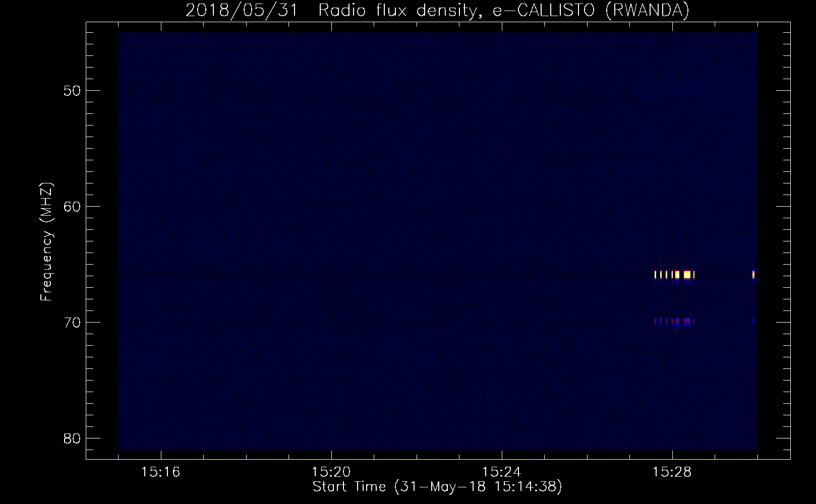Click the 'Frequency (MHZ)' axis label
The height and width of the screenshot is (504, 816).
pyautogui.click(x=46, y=242)
